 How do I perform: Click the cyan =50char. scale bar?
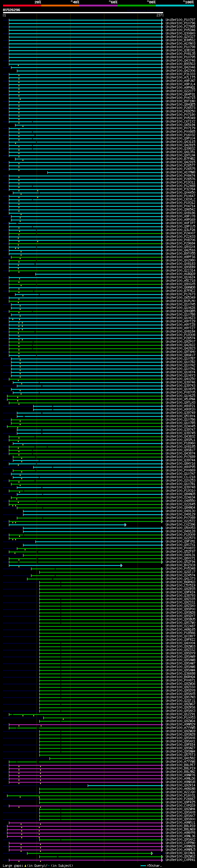click(x=143, y=865)
